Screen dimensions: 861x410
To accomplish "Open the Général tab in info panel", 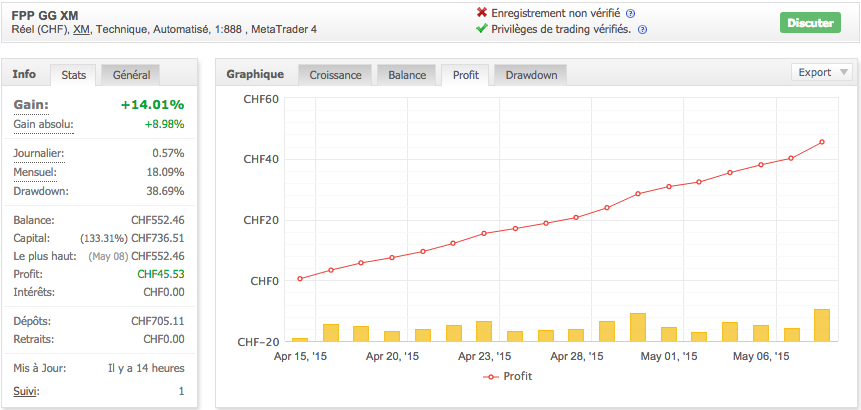I will [x=131, y=75].
